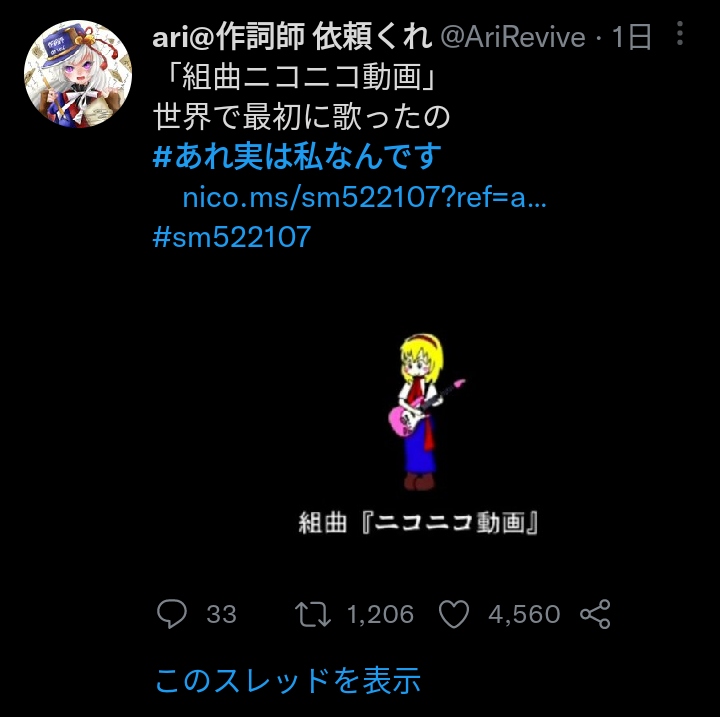This screenshot has width=720, height=717.
Task: View the 4,560 likes count
Action: 524,614
